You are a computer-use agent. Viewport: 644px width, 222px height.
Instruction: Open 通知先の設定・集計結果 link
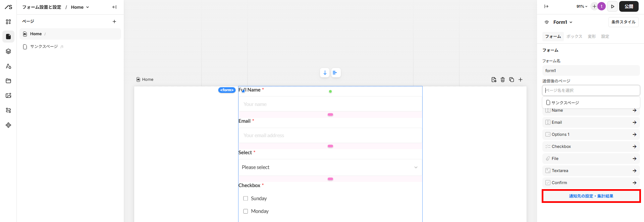(591, 196)
